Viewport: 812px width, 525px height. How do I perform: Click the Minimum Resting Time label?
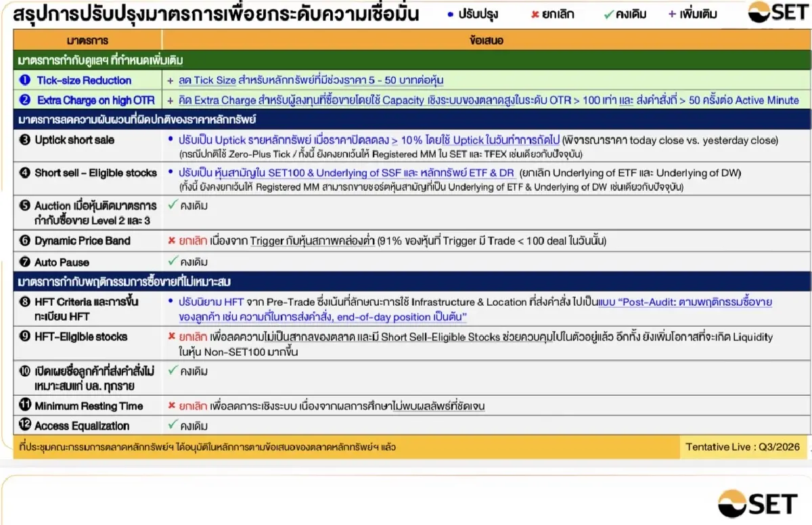click(89, 406)
